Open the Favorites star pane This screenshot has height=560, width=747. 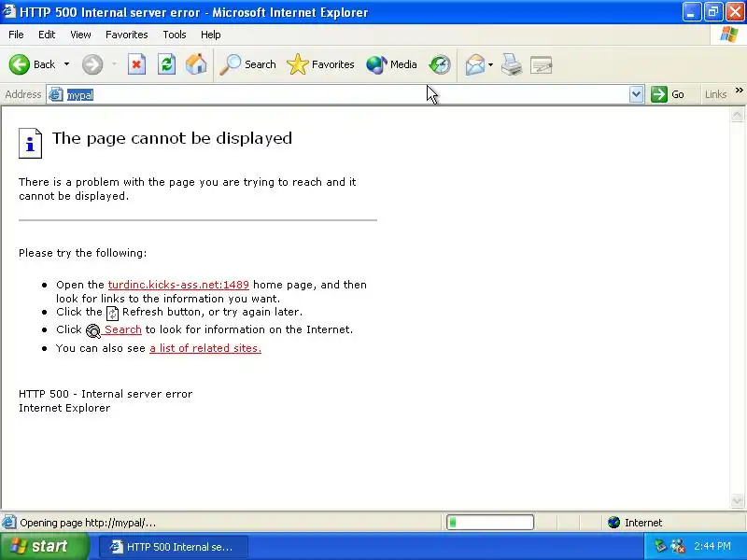click(x=320, y=64)
